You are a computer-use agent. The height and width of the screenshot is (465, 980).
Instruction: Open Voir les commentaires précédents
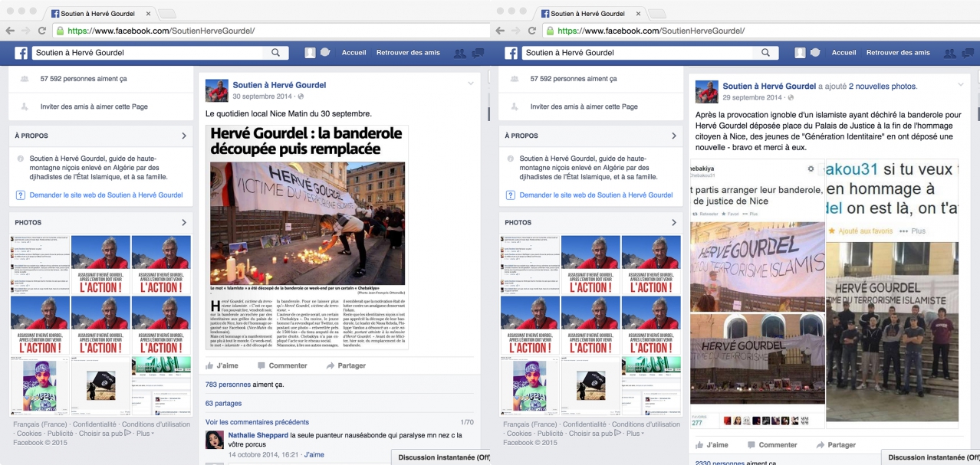(258, 422)
